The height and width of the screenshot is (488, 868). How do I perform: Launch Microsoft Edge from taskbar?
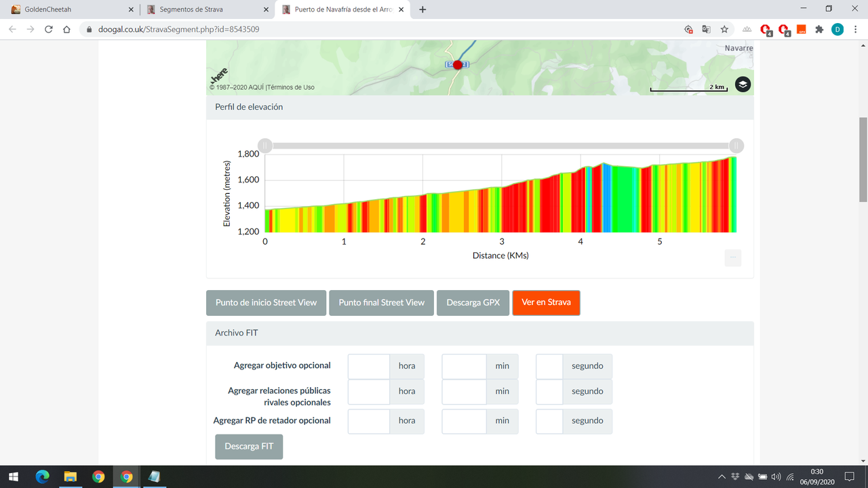click(x=42, y=476)
